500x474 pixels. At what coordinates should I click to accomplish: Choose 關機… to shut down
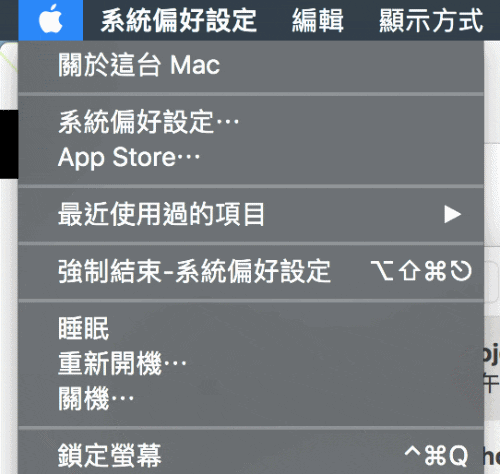coord(251,399)
